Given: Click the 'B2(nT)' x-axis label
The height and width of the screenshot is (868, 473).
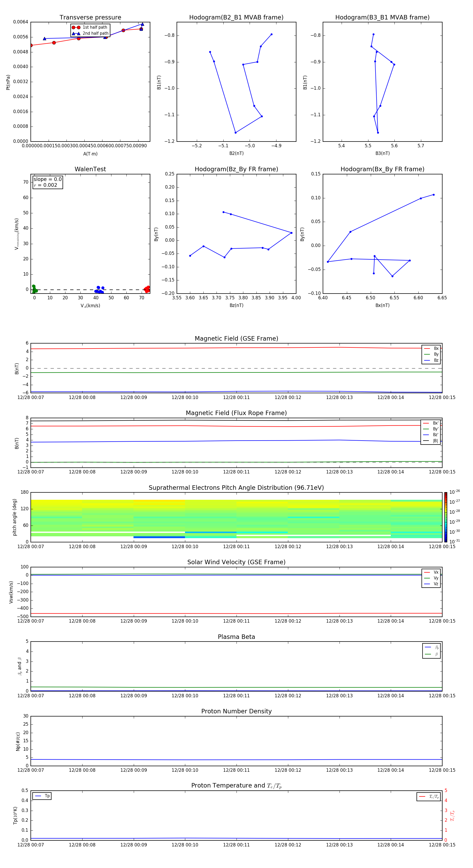Looking at the screenshot, I should click(x=236, y=153).
